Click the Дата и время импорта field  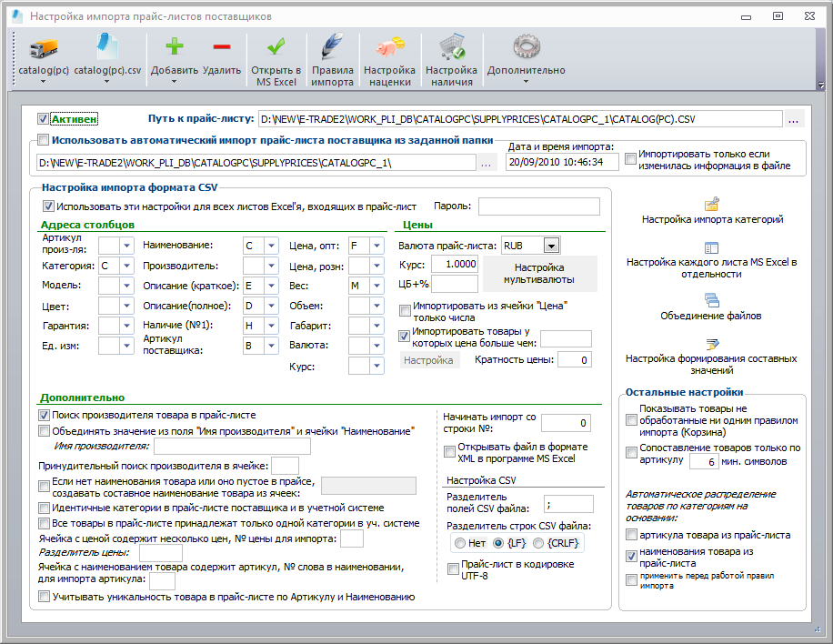pos(562,162)
